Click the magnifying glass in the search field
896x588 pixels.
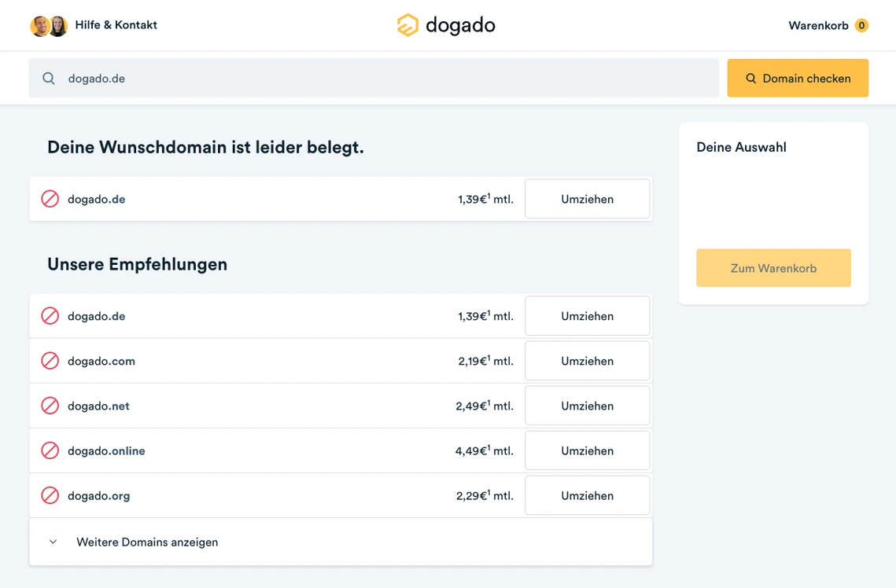tap(49, 78)
